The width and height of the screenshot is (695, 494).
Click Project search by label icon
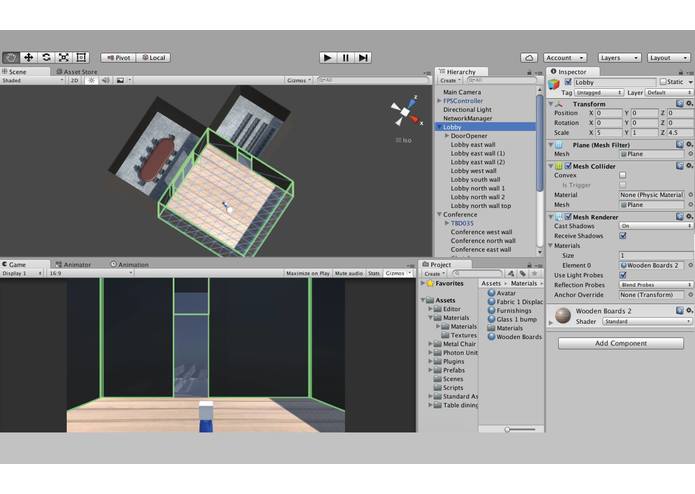coord(523,273)
